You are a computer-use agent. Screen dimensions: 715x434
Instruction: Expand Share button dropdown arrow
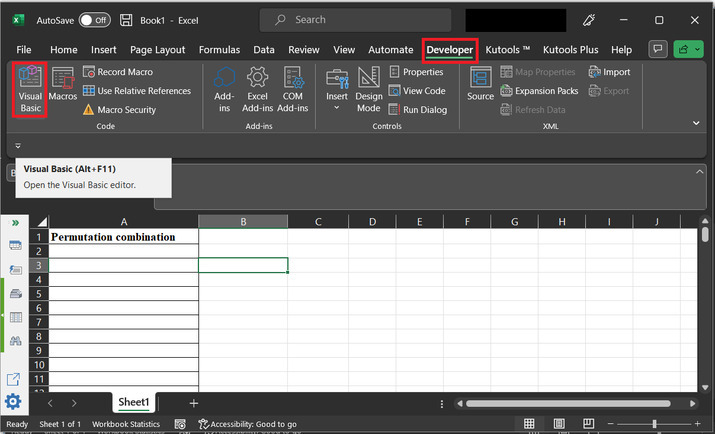pos(698,49)
